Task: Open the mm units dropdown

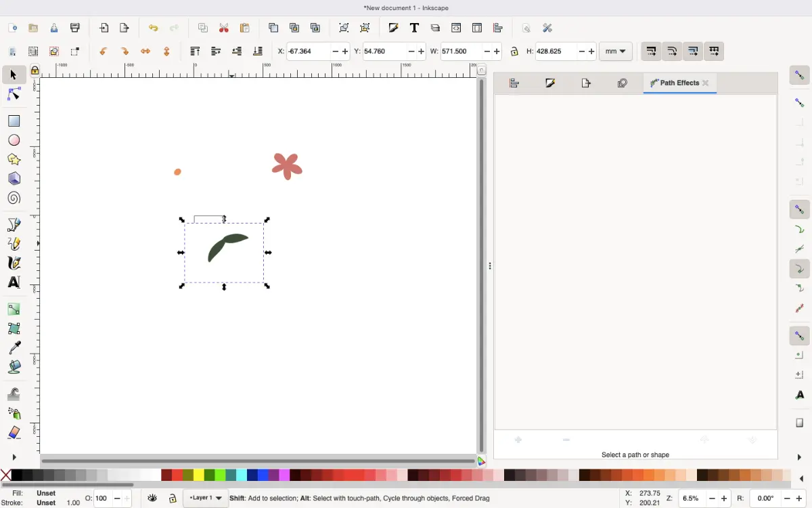Action: (615, 51)
